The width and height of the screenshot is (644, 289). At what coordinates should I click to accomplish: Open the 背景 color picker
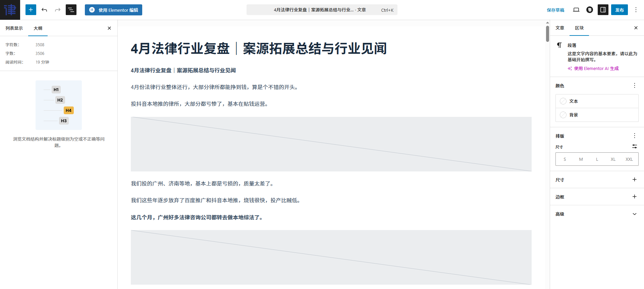click(597, 115)
